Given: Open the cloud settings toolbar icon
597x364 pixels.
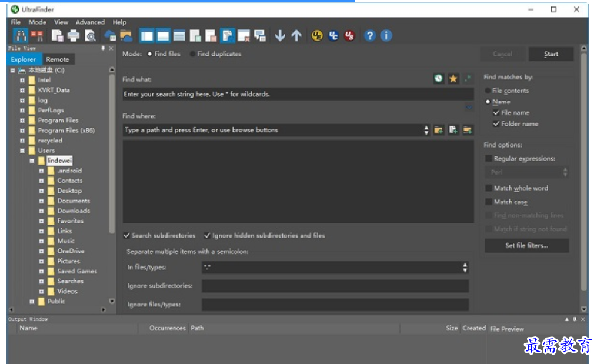Looking at the screenshot, I should (x=110, y=36).
